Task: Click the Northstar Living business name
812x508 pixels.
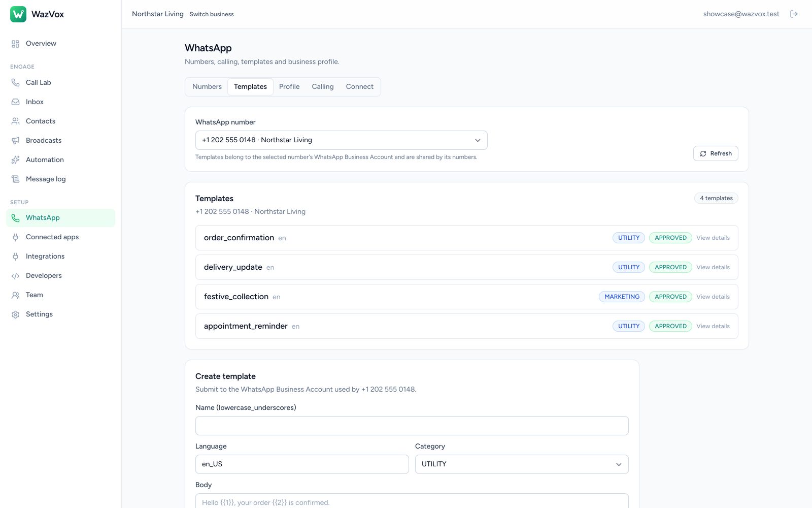Action: tap(158, 14)
